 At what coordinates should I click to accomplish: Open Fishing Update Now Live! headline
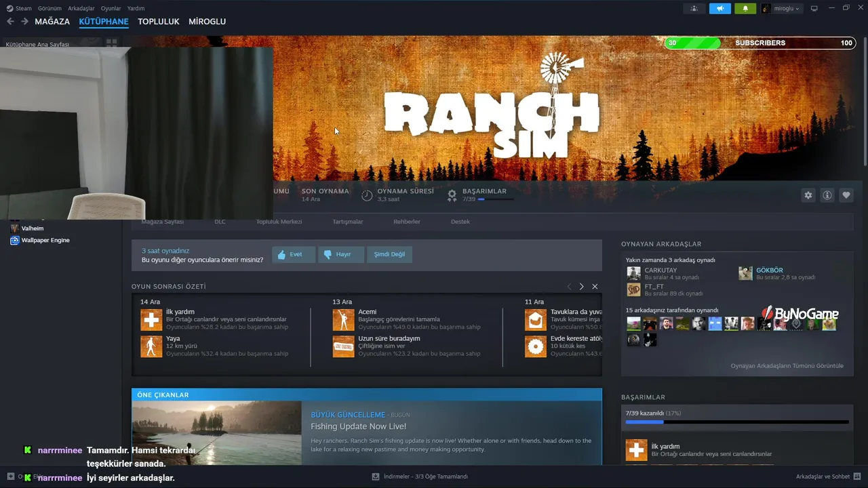358,426
